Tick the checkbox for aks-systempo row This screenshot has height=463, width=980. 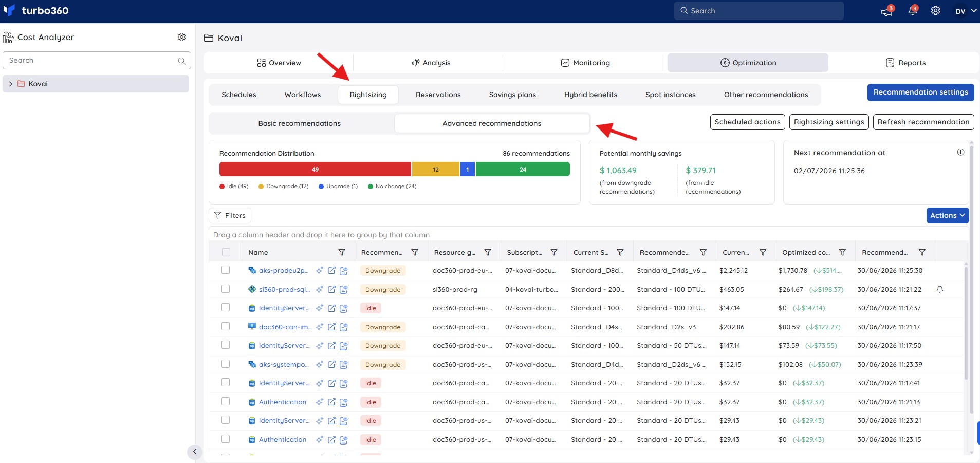coord(226,364)
